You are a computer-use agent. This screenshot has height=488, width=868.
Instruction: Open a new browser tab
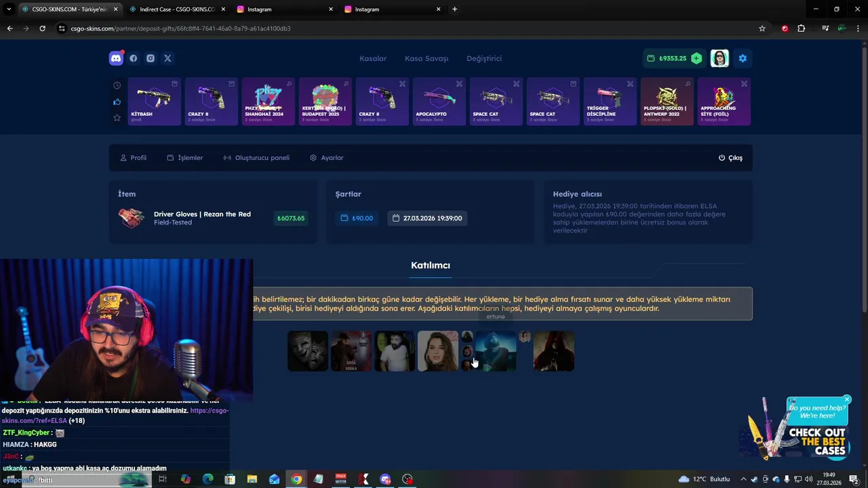click(x=454, y=9)
